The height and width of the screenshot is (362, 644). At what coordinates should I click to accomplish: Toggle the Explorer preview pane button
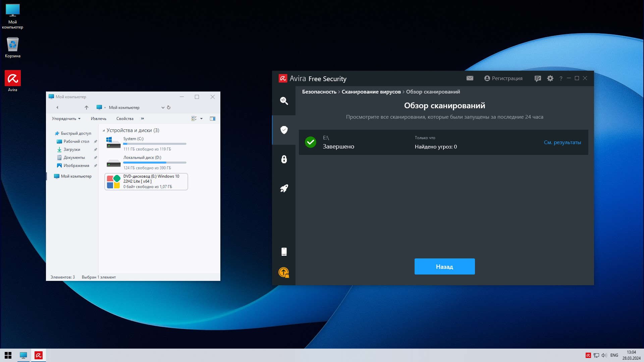(212, 119)
